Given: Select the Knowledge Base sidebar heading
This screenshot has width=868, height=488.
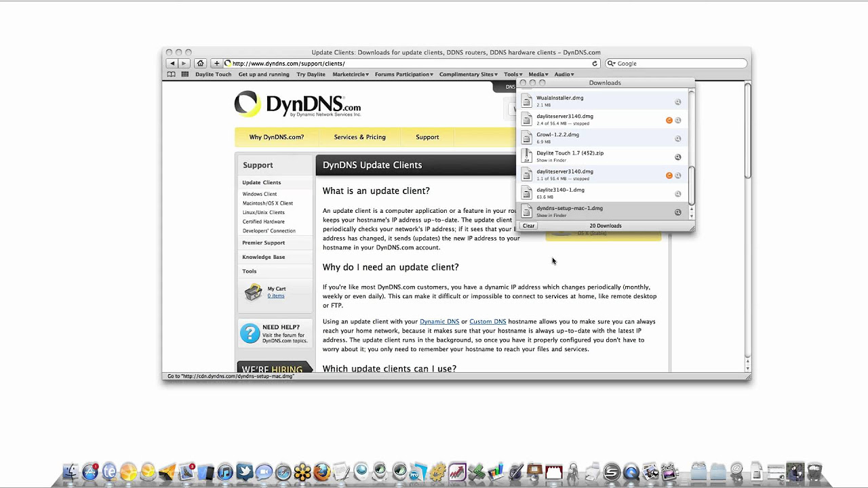Looking at the screenshot, I should pyautogui.click(x=264, y=257).
